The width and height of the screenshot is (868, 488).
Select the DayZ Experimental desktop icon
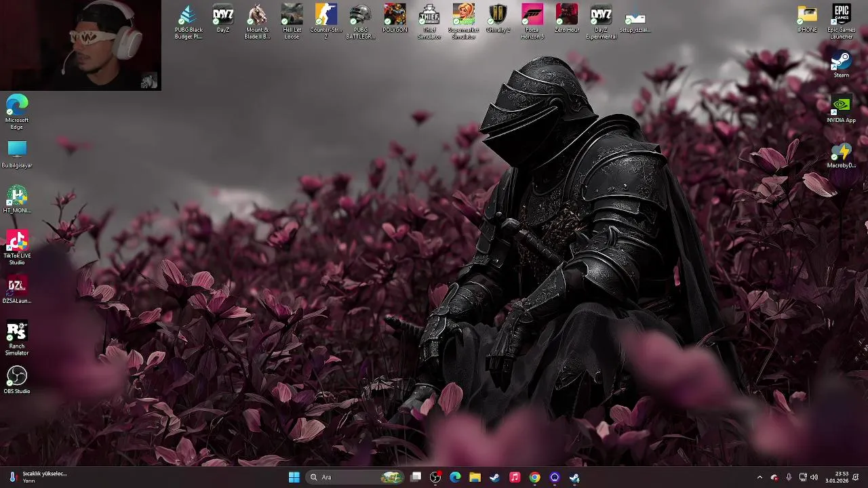click(601, 22)
